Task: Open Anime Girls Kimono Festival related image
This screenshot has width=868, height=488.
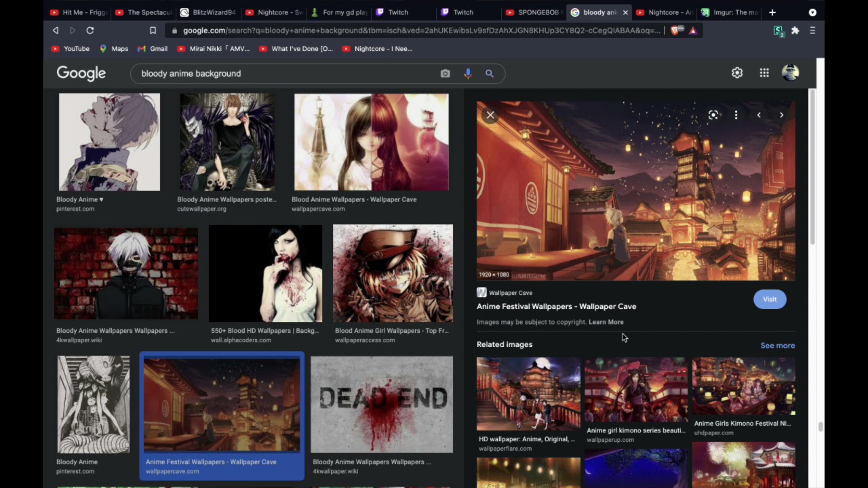Action: click(743, 386)
